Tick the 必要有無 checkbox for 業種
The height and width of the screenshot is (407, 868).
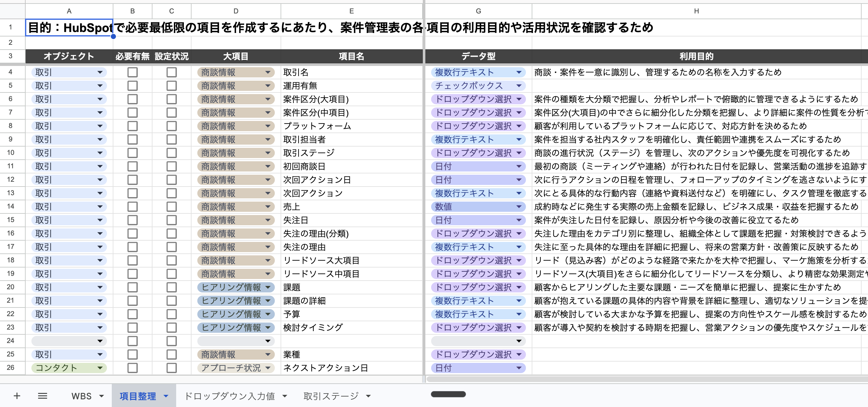[x=132, y=355]
